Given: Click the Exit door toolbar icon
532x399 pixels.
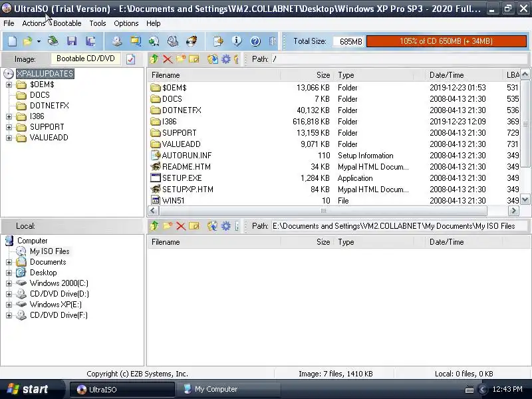Looking at the screenshot, I should pos(272,41).
